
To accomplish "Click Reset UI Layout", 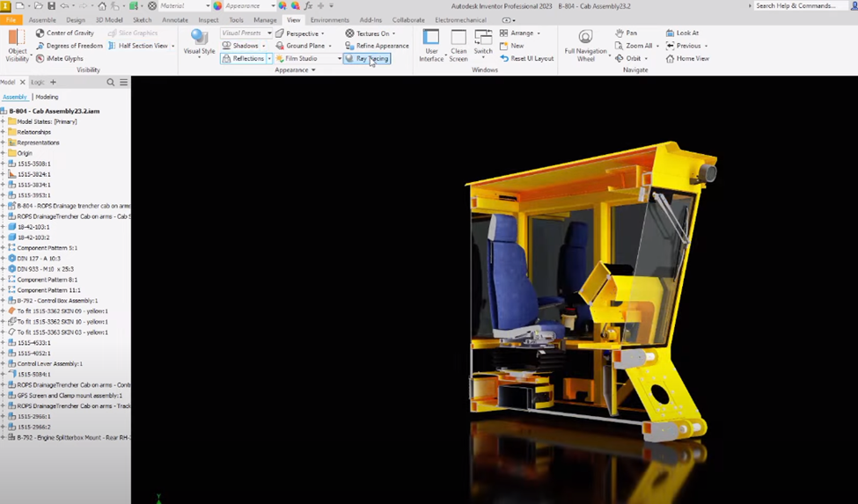I will 526,58.
